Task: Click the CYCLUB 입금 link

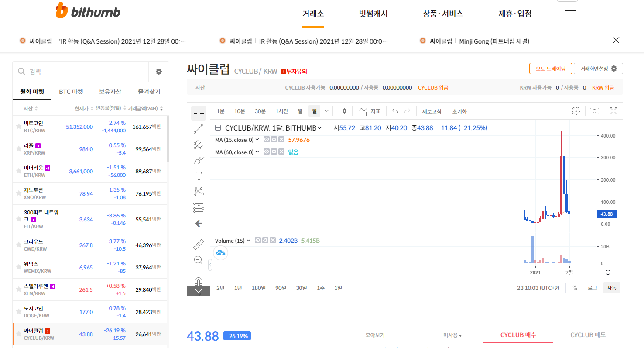Action: [433, 88]
